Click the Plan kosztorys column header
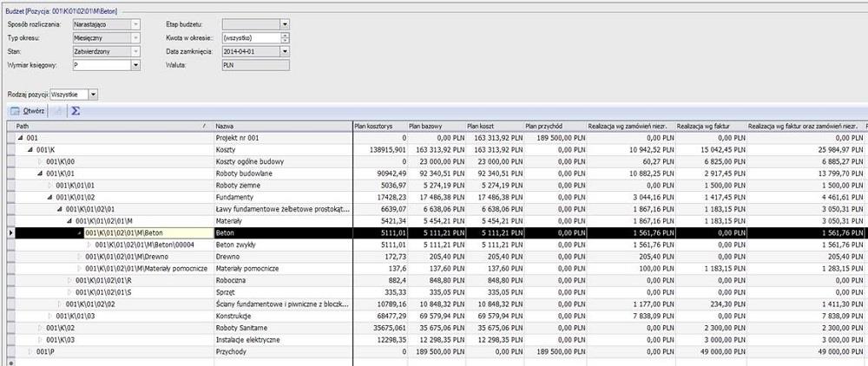The width and height of the screenshot is (868, 366). (x=379, y=127)
